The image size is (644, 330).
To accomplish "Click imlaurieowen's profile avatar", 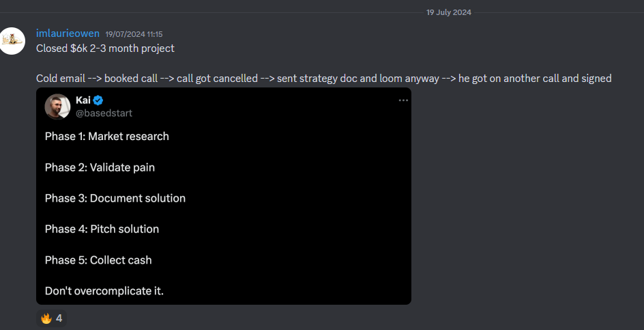I will pos(13,40).
